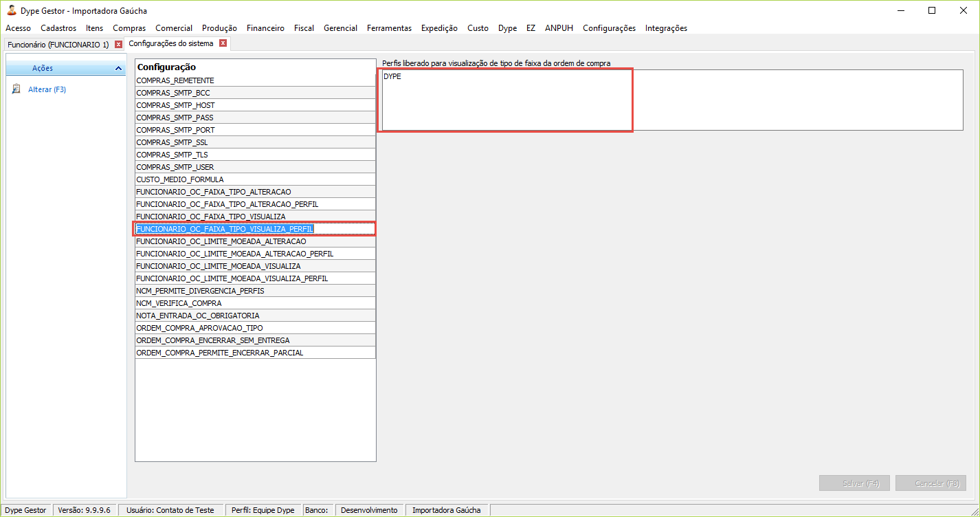This screenshot has height=517, width=980.
Task: Select CUSTO_MEDIO_FORMULA row
Action: pos(255,179)
